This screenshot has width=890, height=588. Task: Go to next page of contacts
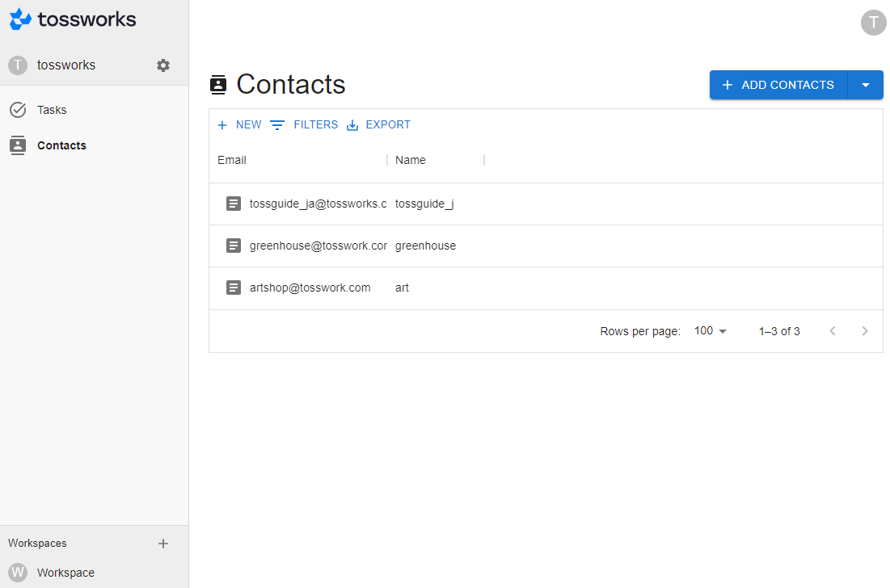click(865, 331)
